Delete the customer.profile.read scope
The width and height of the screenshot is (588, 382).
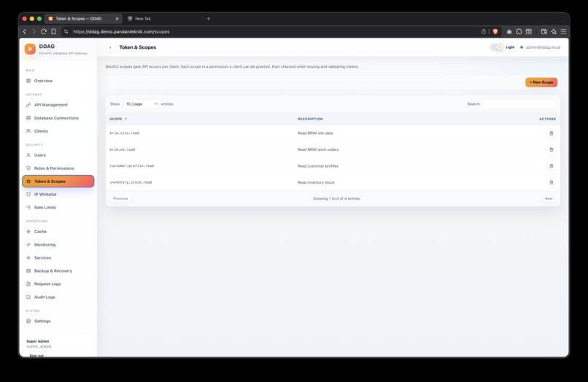pyautogui.click(x=552, y=165)
